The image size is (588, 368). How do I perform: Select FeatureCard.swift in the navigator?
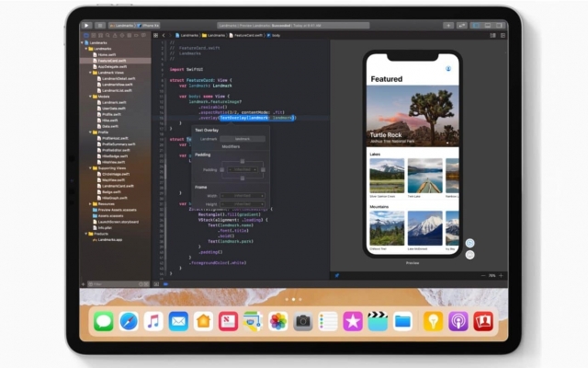pos(116,61)
